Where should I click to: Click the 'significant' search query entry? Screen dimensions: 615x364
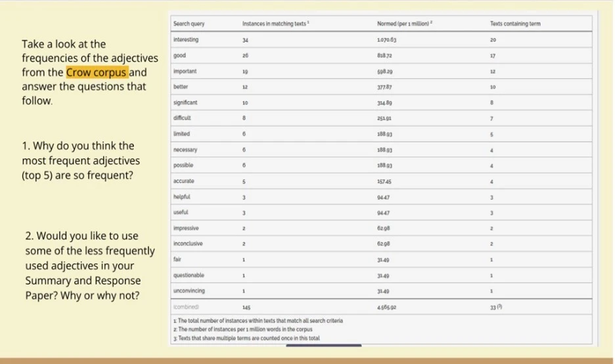185,102
